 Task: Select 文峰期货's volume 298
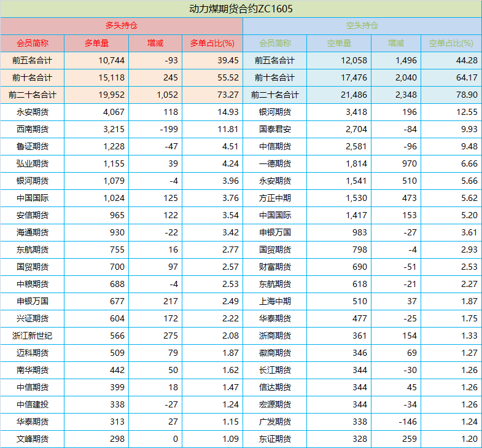pyautogui.click(x=117, y=439)
